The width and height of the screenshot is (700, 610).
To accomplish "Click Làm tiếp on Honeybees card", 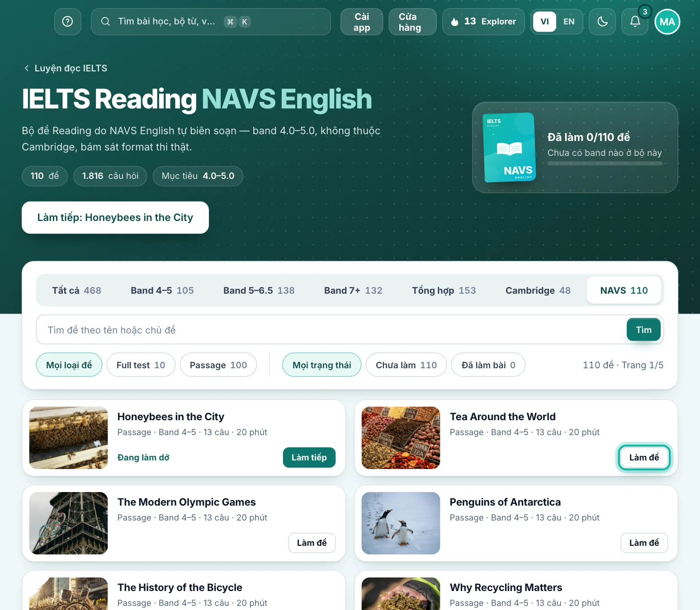I will pyautogui.click(x=309, y=457).
